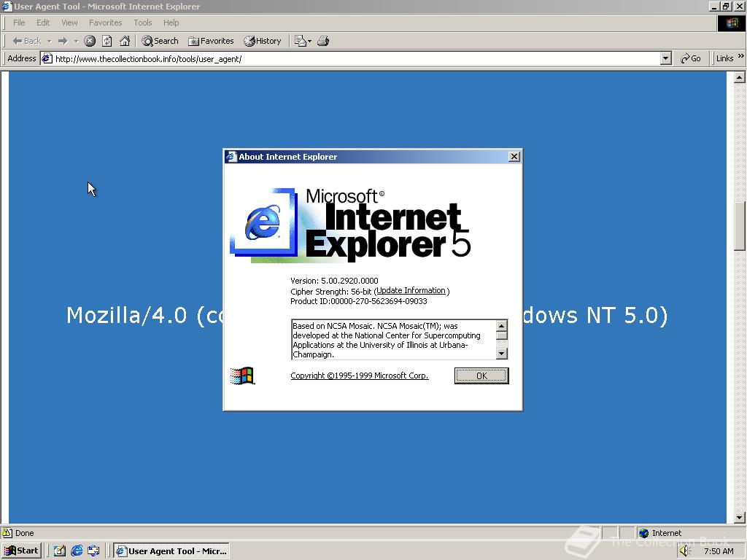
Task: Click the Go button
Action: (692, 58)
